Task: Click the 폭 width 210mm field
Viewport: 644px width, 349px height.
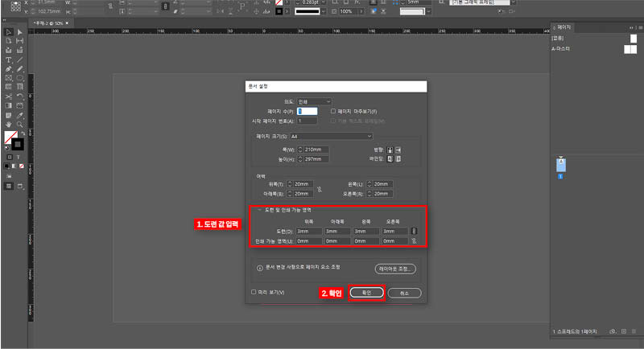Action: click(x=316, y=150)
